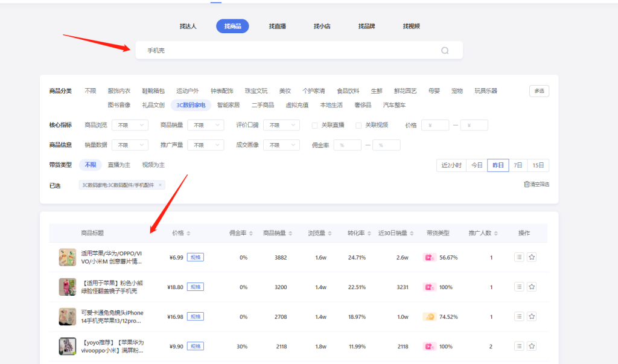The width and height of the screenshot is (618, 364).
Task: Sort by 推广人数 column arrows
Action: (496, 233)
